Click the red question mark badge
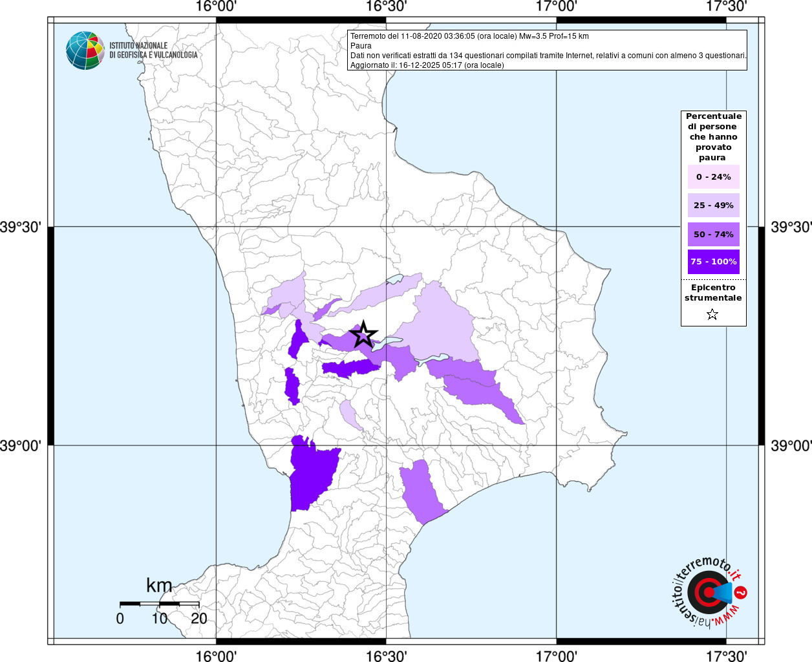 pos(742,592)
